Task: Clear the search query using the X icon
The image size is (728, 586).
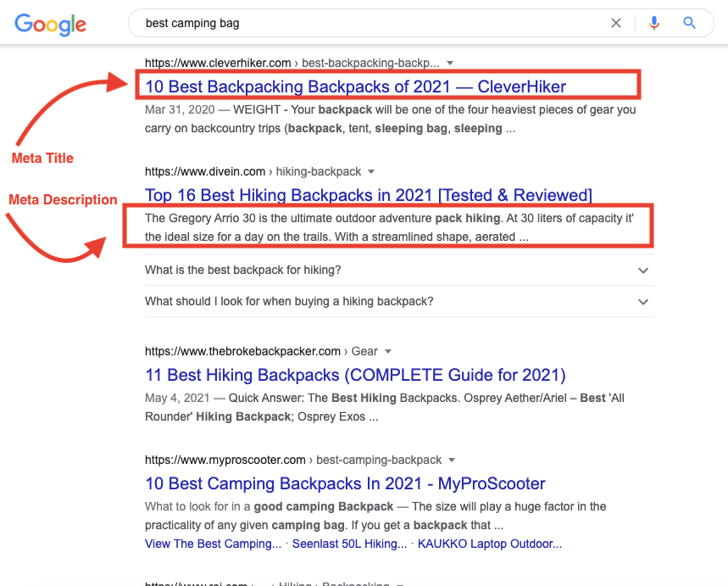Action: pyautogui.click(x=616, y=23)
